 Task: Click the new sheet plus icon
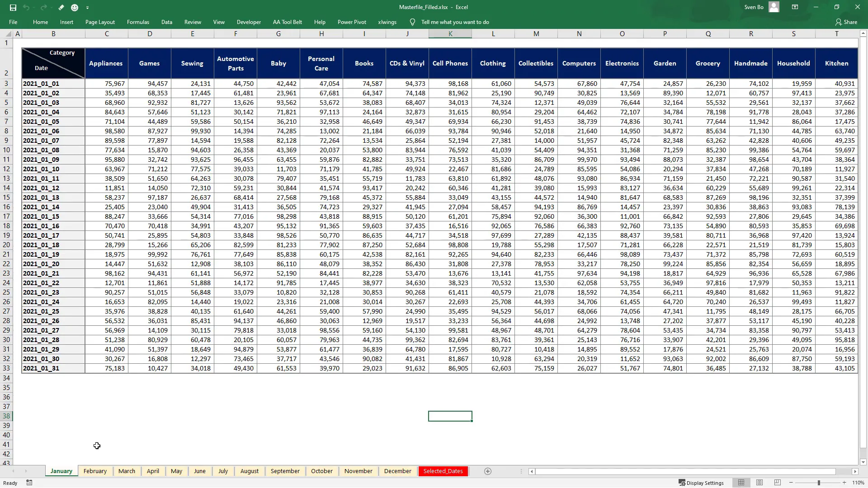pyautogui.click(x=487, y=471)
